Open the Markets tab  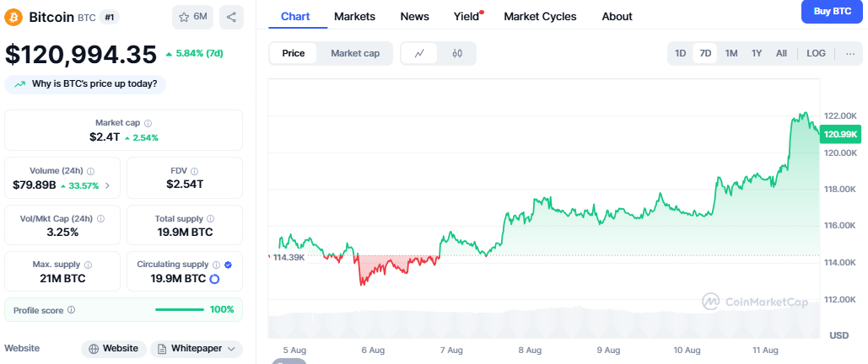[355, 17]
